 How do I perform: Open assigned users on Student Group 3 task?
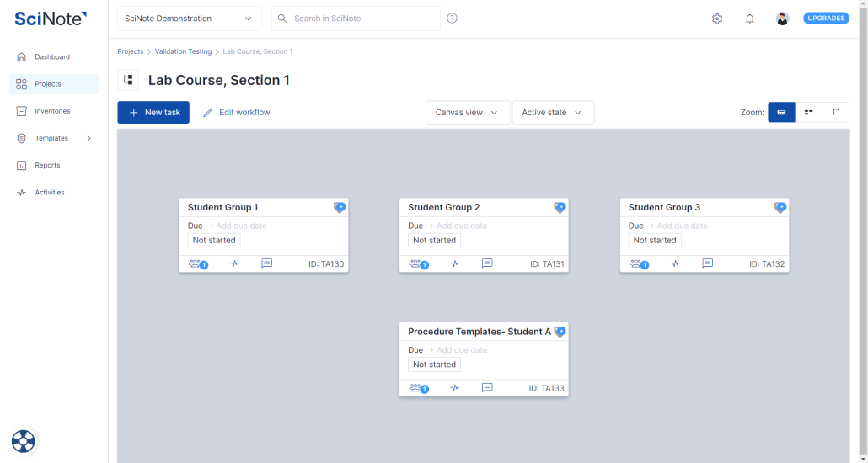point(638,263)
